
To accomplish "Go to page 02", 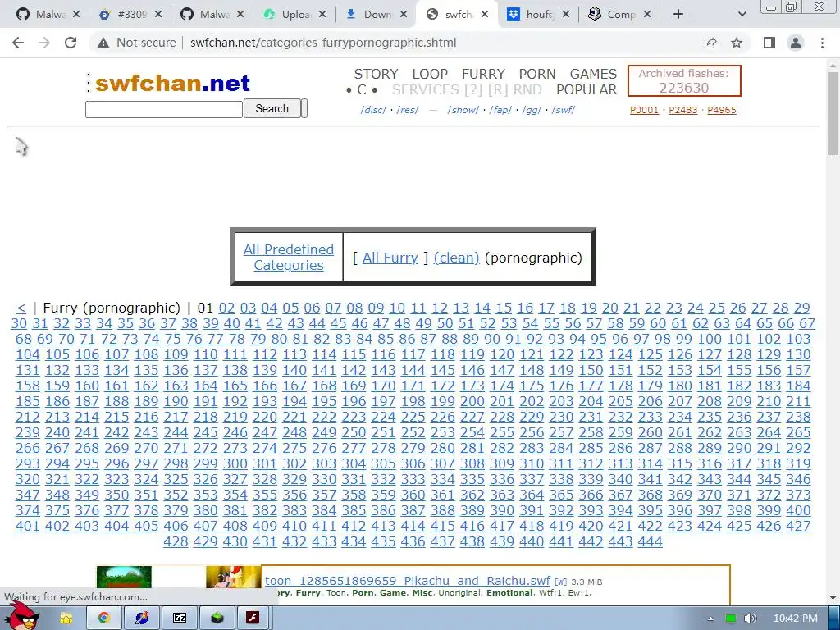I will point(226,308).
